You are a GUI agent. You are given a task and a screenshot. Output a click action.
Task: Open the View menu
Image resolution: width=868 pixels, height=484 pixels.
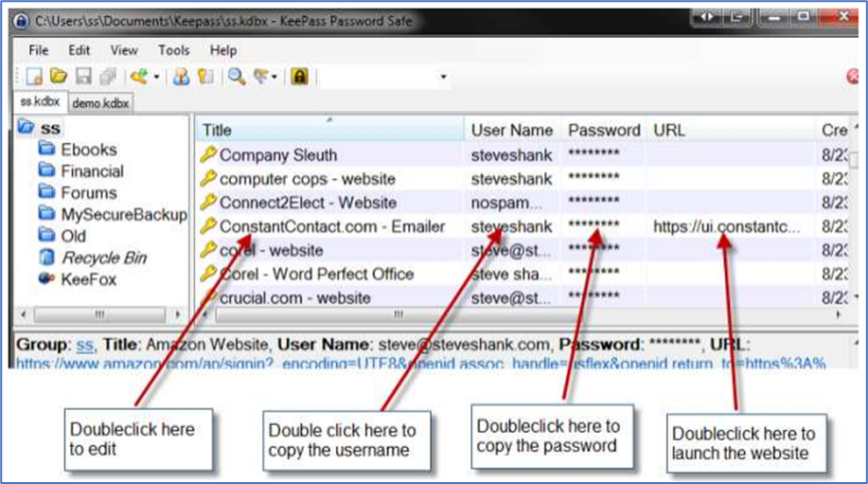tap(124, 50)
